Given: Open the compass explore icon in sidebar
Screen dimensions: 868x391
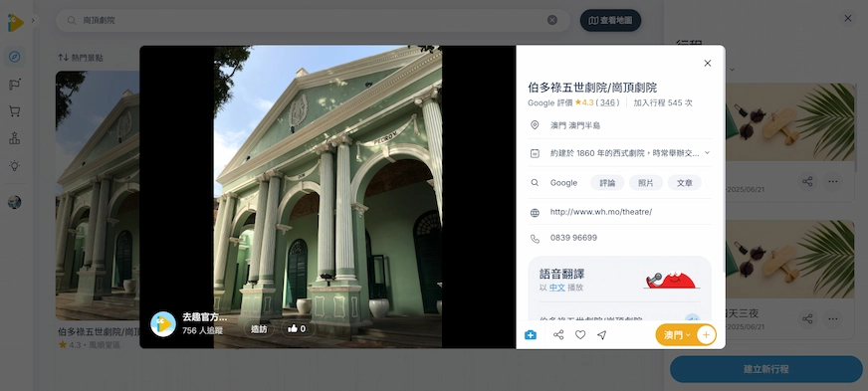Looking at the screenshot, I should (14, 57).
